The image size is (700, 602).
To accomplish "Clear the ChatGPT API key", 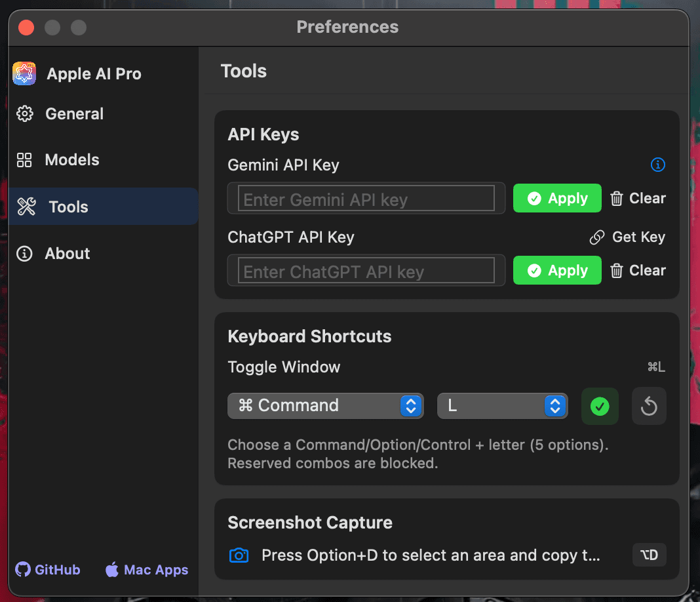I will click(638, 270).
